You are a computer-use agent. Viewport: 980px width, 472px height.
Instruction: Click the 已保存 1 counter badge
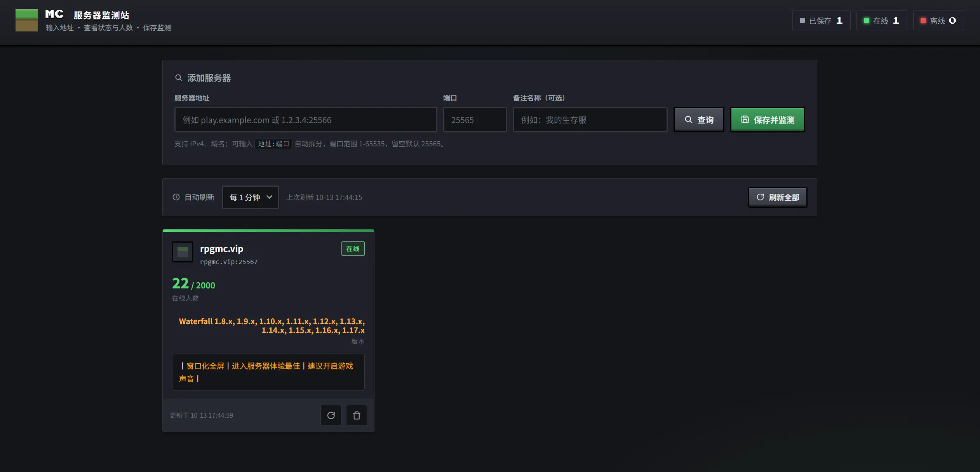pyautogui.click(x=822, y=21)
